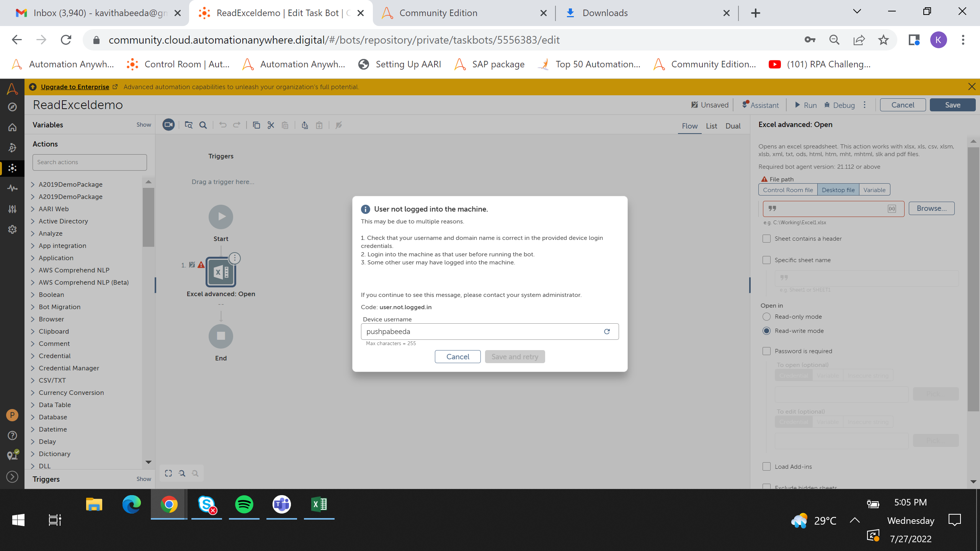Expand the Browser package
This screenshot has height=551, width=980.
tap(33, 319)
